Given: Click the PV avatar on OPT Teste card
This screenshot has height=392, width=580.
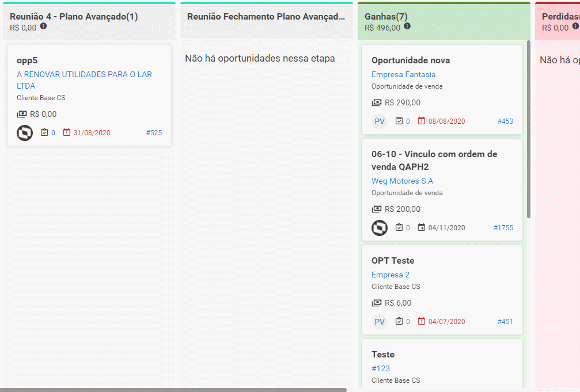Looking at the screenshot, I should point(380,322).
